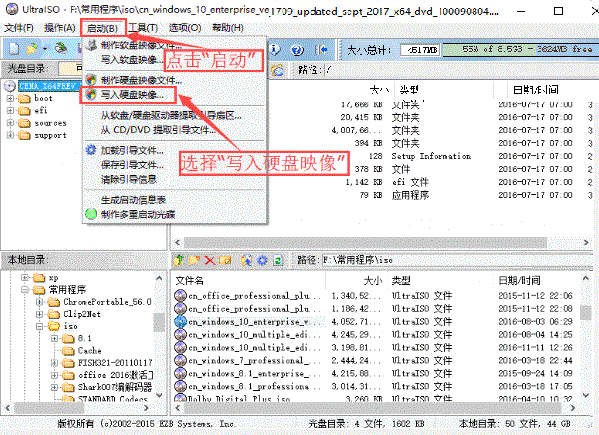Expand the ChromePortable_56.0 node
This screenshot has height=435, width=599.
point(39,302)
